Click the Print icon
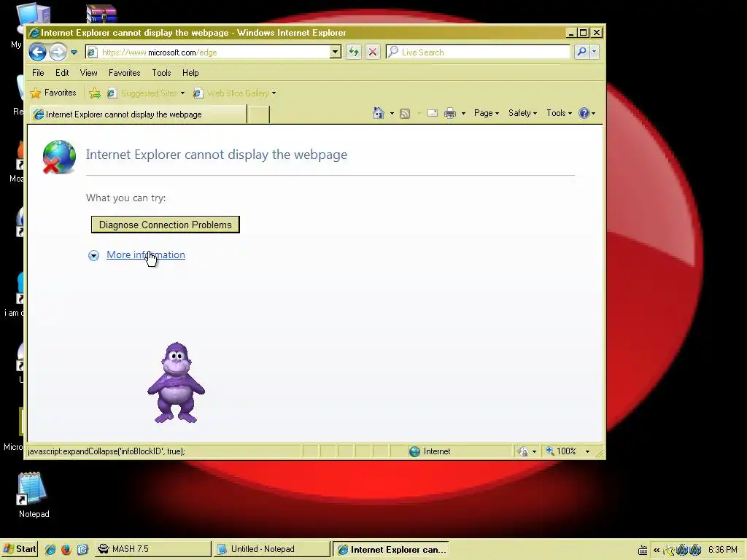This screenshot has width=747, height=560. pos(450,113)
